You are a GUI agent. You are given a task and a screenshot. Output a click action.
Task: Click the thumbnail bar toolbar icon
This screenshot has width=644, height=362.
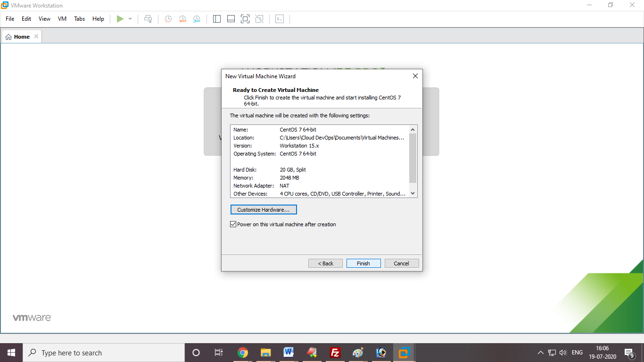coord(231,19)
